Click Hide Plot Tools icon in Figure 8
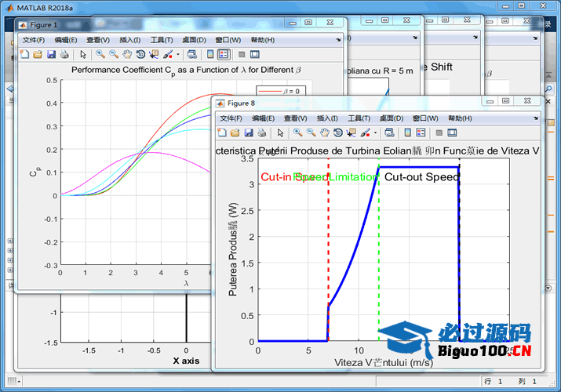The image size is (561, 392). click(x=439, y=133)
